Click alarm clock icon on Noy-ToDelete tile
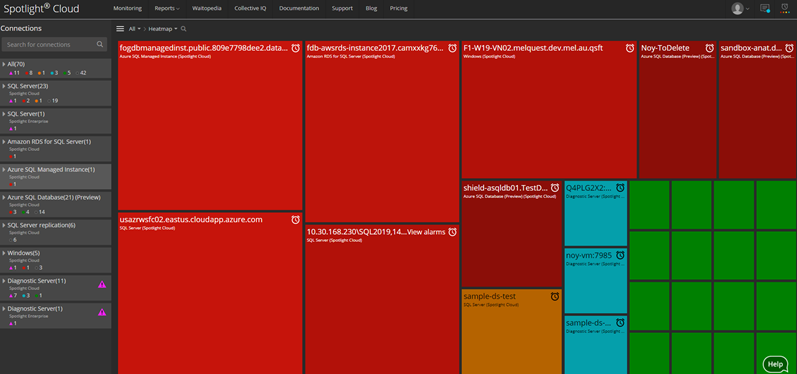The height and width of the screenshot is (374, 797). pyautogui.click(x=710, y=48)
